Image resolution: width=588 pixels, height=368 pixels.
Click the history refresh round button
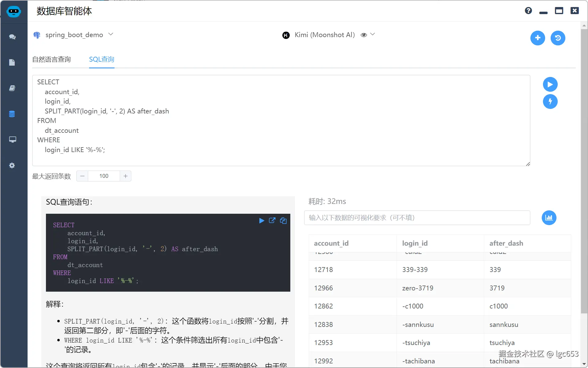tap(558, 38)
